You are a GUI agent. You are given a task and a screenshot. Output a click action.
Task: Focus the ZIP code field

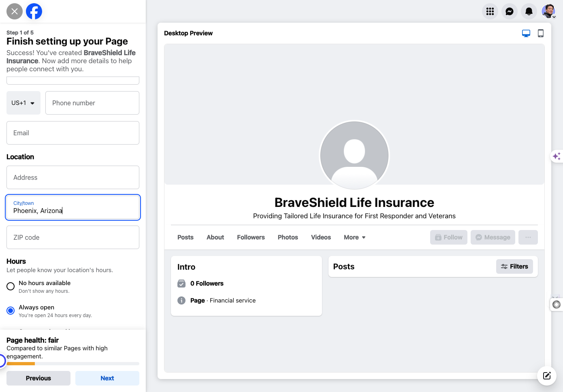click(73, 237)
